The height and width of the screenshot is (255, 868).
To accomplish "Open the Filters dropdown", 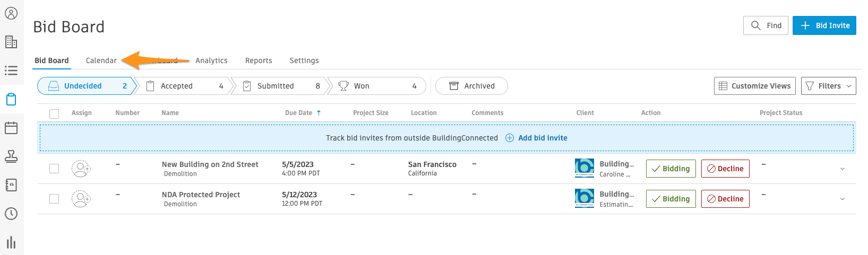I will pyautogui.click(x=828, y=86).
